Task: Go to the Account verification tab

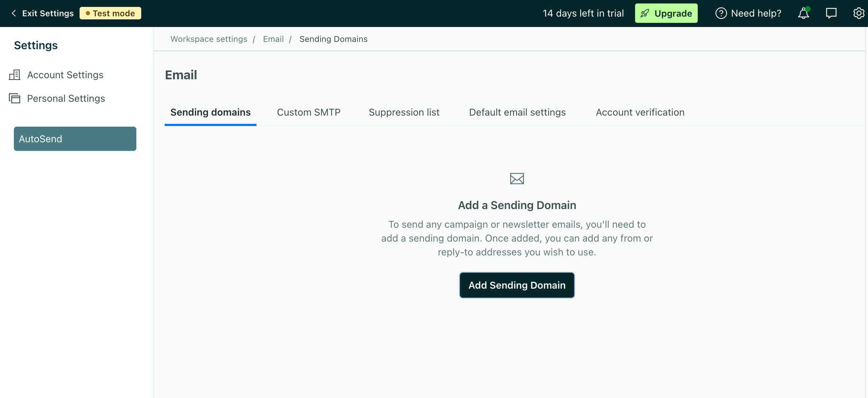Action: point(640,112)
